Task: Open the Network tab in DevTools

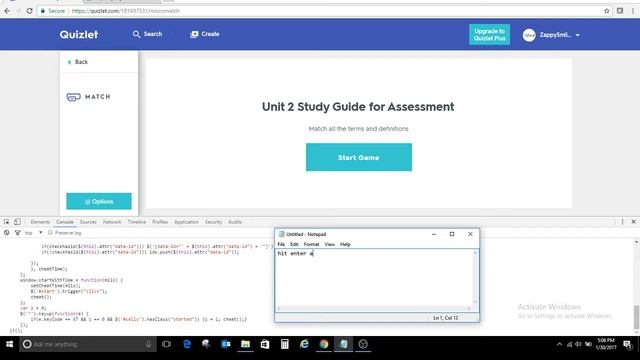Action: tap(112, 222)
